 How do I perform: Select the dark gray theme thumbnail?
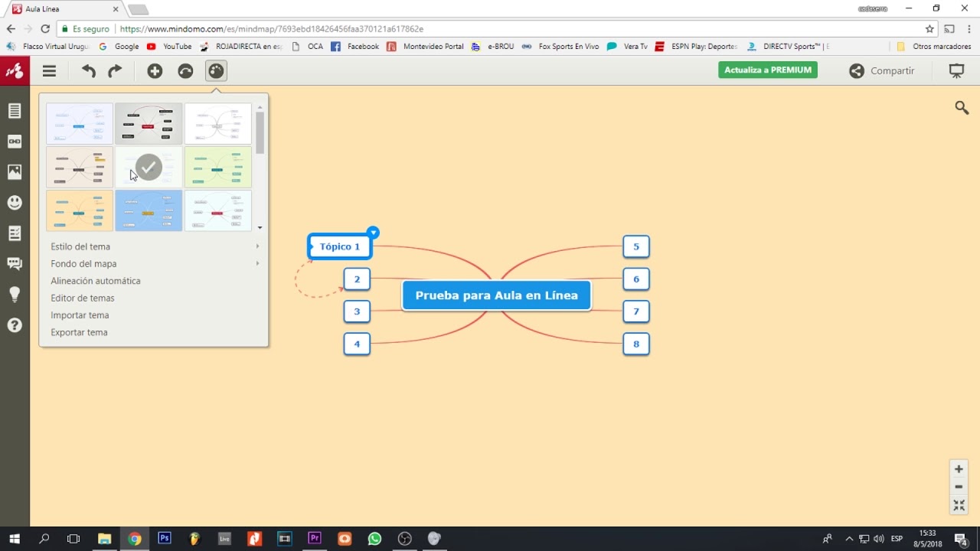coord(149,123)
